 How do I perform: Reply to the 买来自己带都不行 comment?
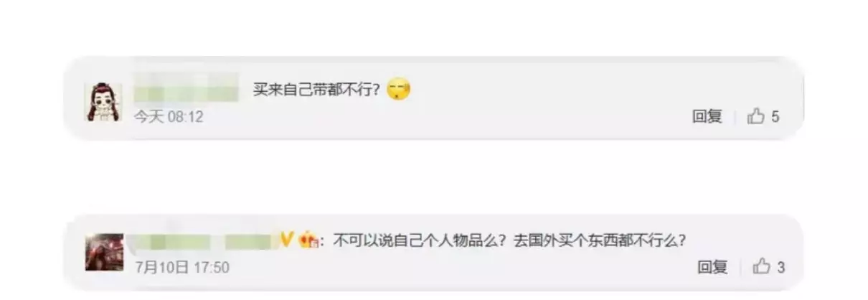point(707,116)
